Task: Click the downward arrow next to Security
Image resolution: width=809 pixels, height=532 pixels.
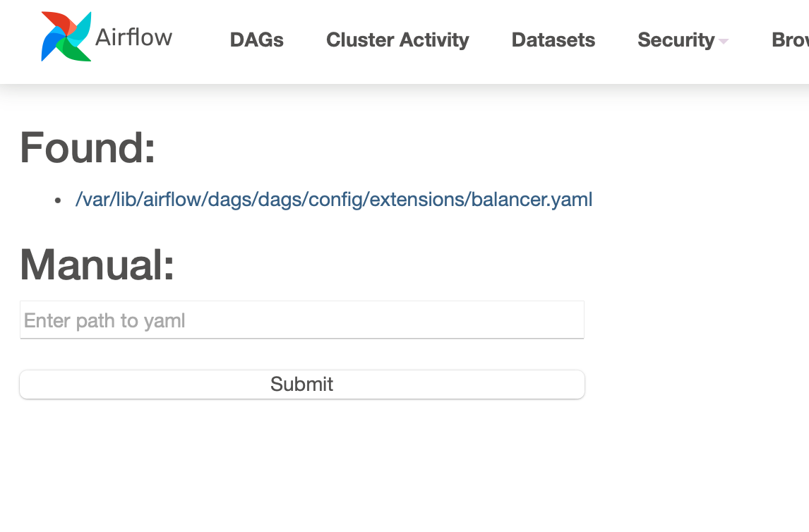Action: [x=721, y=43]
